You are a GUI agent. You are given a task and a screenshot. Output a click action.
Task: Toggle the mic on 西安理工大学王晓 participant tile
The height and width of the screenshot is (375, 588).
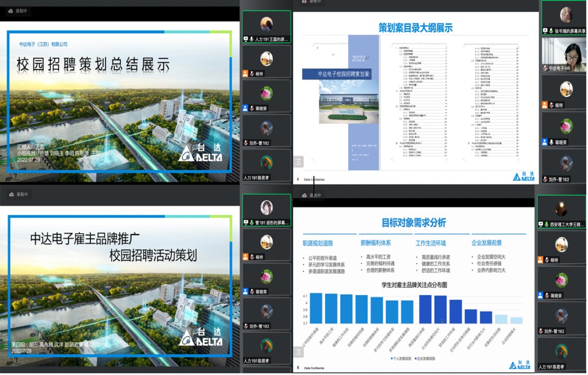pos(546,224)
